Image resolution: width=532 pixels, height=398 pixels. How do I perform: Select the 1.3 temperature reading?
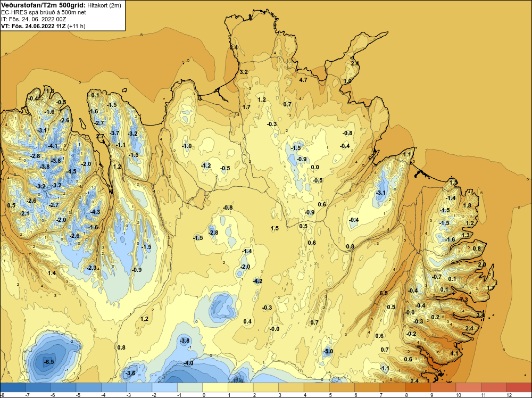tap(465, 235)
